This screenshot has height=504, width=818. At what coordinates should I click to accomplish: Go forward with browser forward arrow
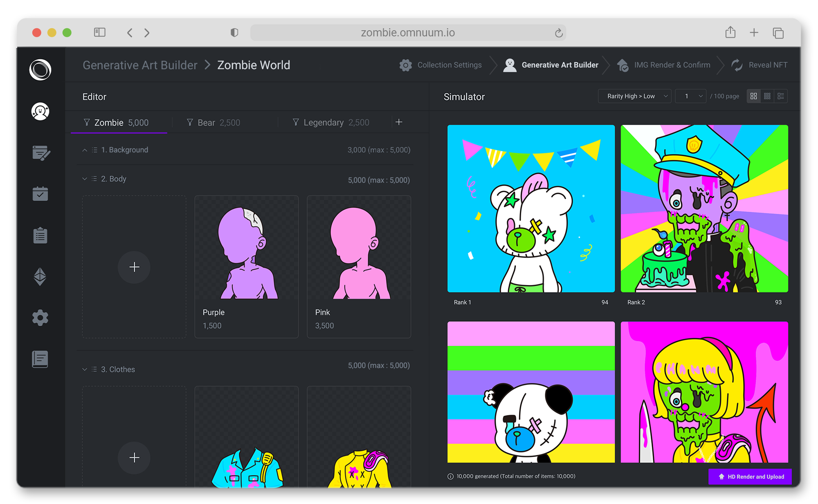pyautogui.click(x=147, y=33)
